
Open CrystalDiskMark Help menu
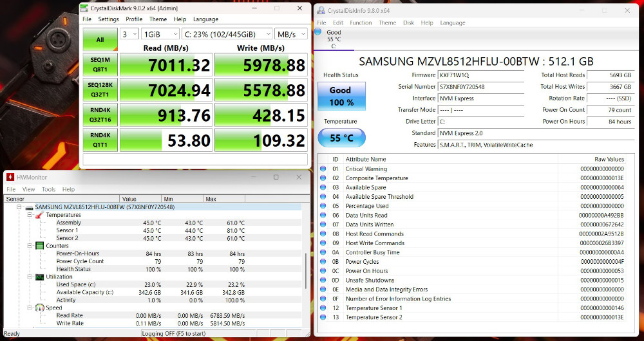180,19
